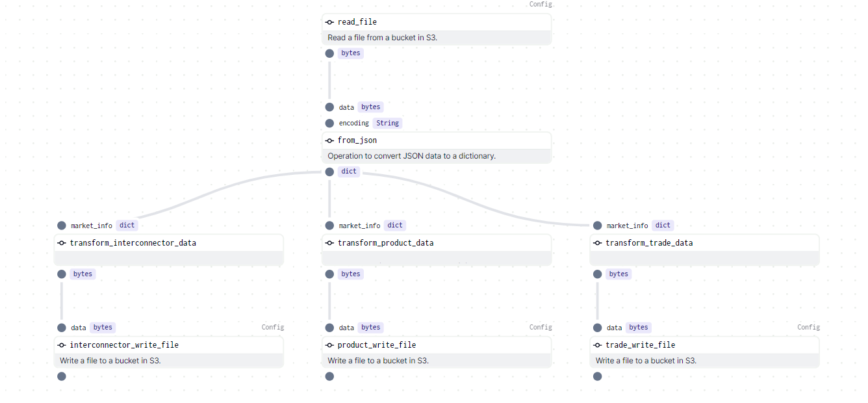The height and width of the screenshot is (403, 868).
Task: Click the connection between from_json and transform_product_data
Action: pyautogui.click(x=329, y=198)
